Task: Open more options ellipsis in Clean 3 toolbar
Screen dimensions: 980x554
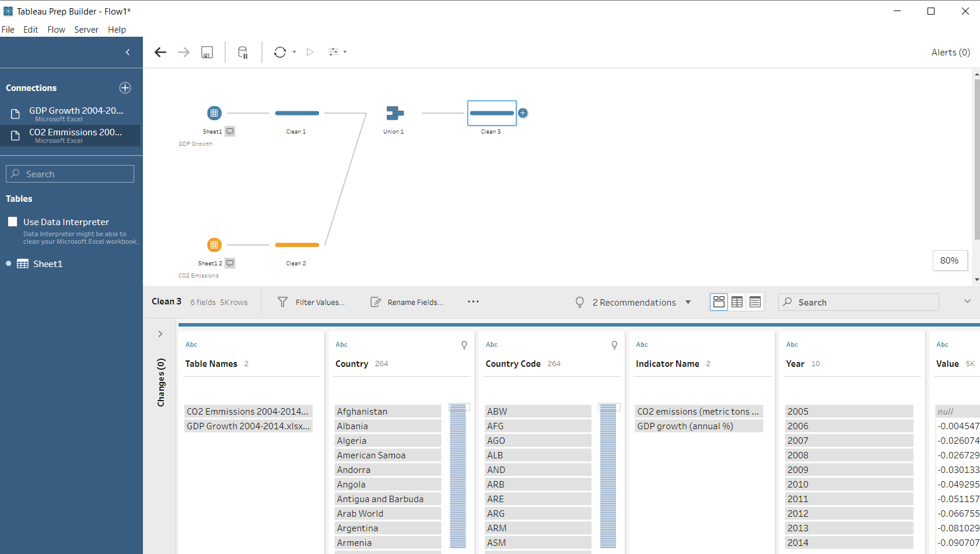Action: click(473, 302)
